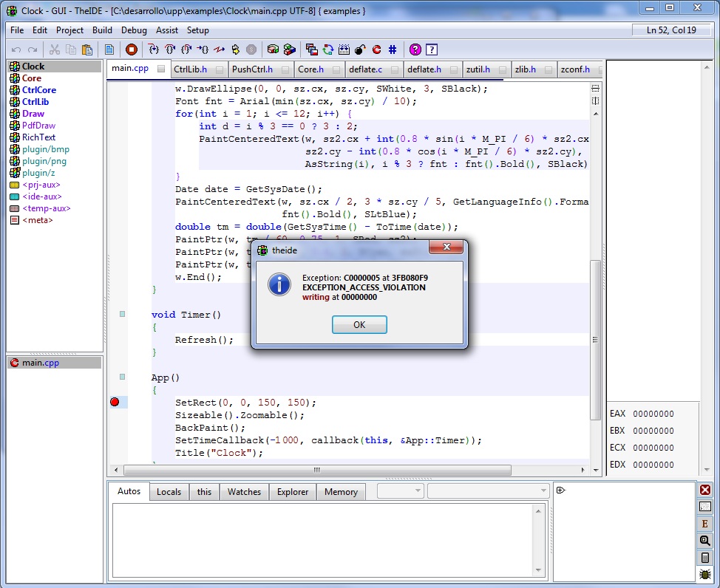The image size is (720, 588).
Task: Open the console icon in the bottom-right strip
Action: (x=705, y=507)
